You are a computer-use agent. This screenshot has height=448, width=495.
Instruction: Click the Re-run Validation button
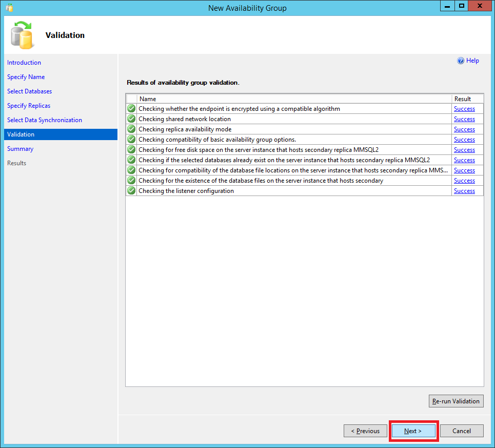(456, 401)
